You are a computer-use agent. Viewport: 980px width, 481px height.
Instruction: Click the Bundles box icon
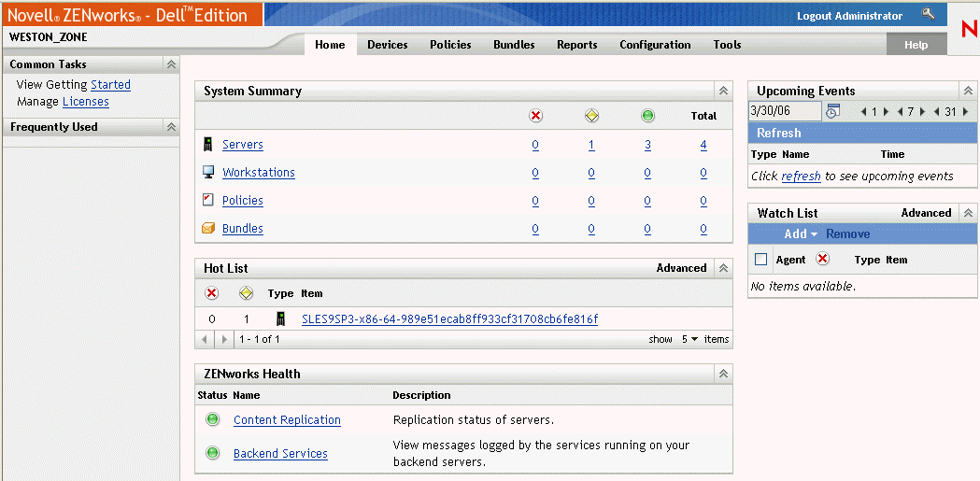(208, 229)
